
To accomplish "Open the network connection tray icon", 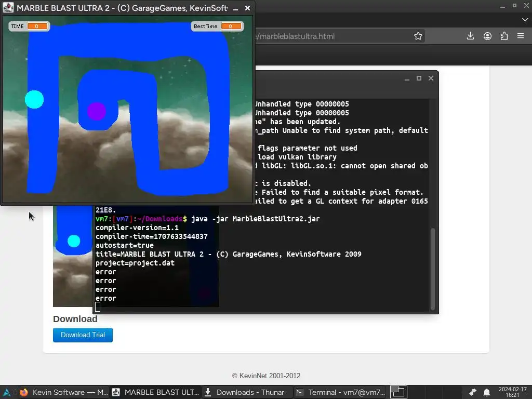I will [472, 392].
